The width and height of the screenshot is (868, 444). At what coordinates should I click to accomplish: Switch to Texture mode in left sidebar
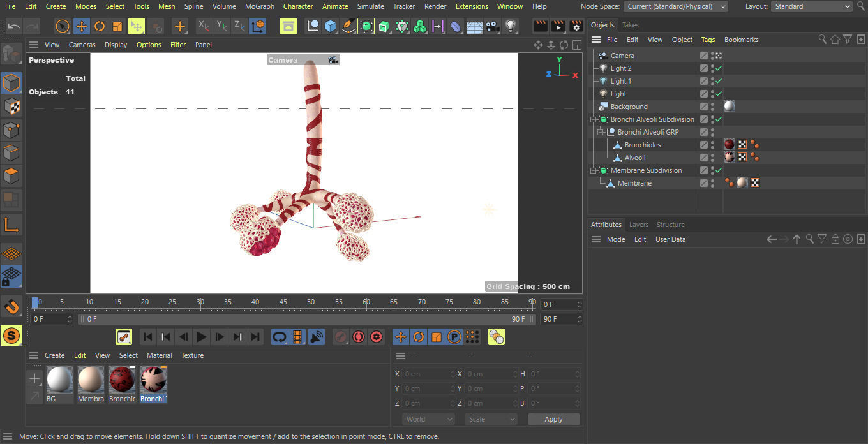pos(11,107)
